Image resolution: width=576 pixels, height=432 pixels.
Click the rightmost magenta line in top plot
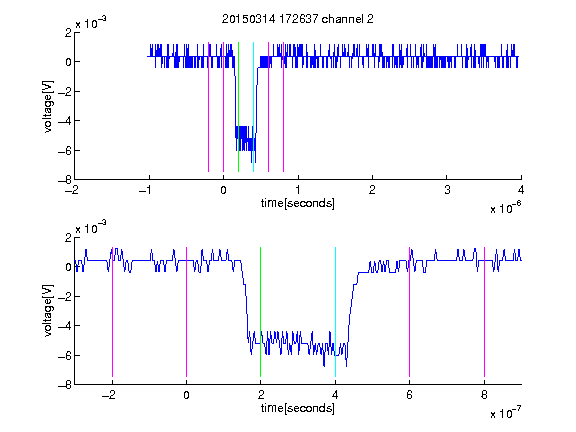click(x=283, y=107)
